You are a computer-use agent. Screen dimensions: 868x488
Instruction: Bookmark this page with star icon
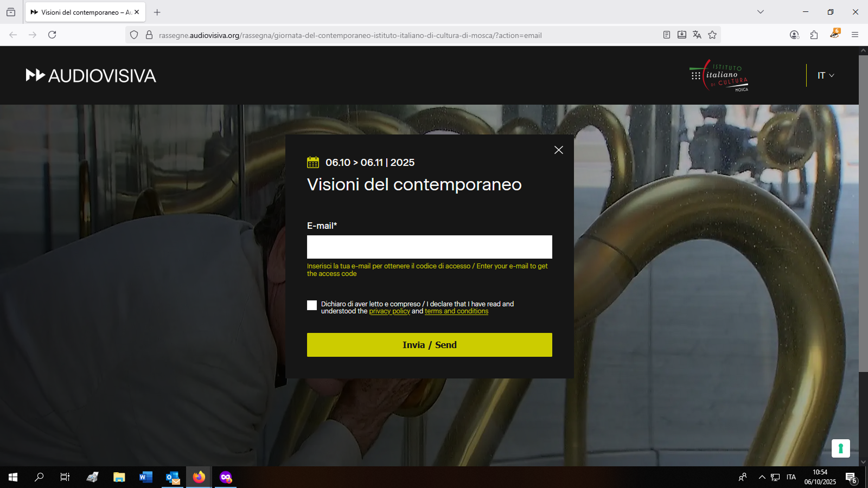(x=712, y=35)
